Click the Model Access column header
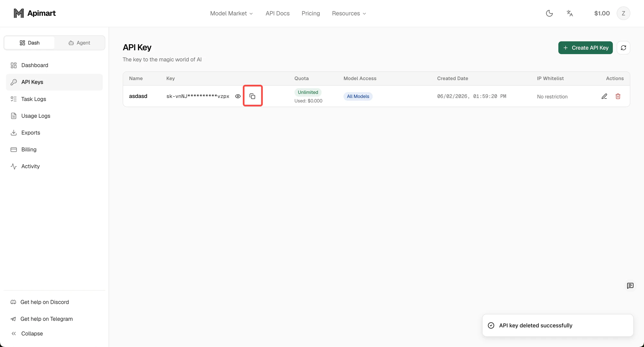 coord(360,79)
